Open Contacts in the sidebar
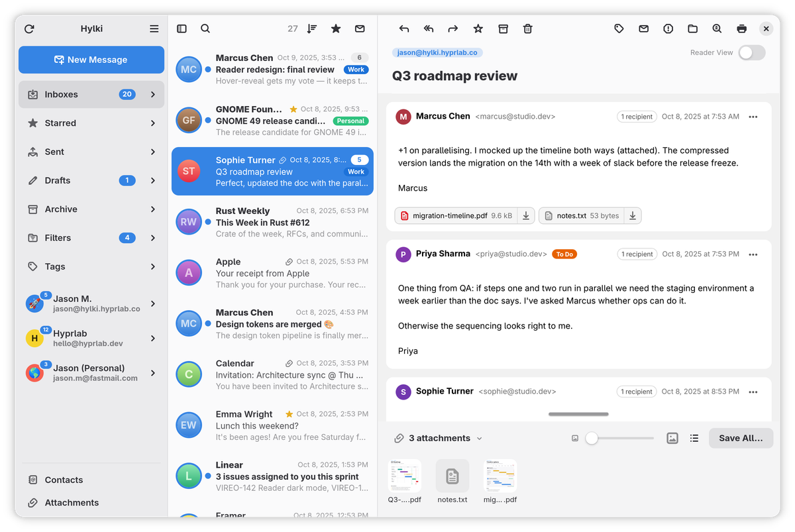The height and width of the screenshot is (532, 795). pyautogui.click(x=91, y=480)
